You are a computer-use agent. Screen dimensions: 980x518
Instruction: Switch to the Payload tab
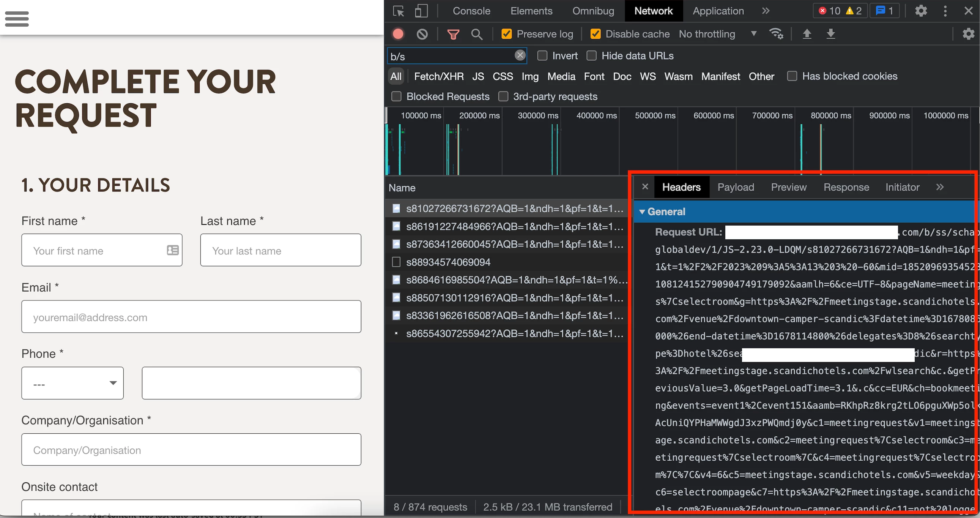click(x=736, y=187)
